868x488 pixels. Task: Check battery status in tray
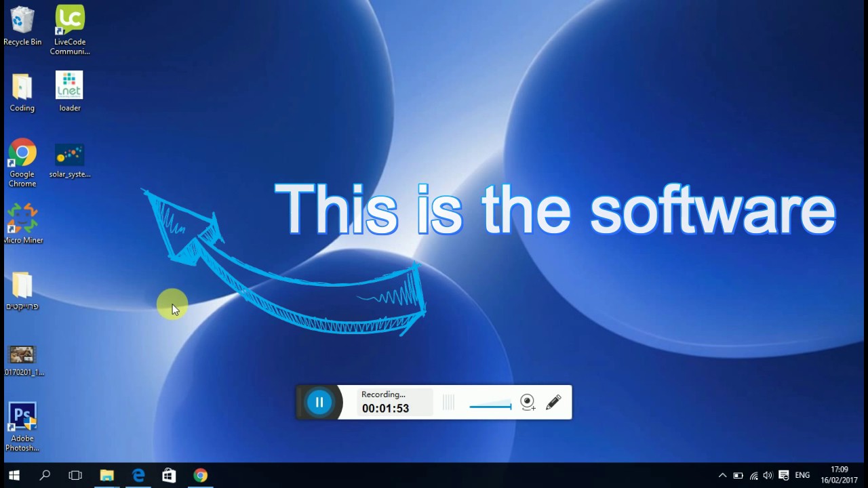pyautogui.click(x=738, y=476)
